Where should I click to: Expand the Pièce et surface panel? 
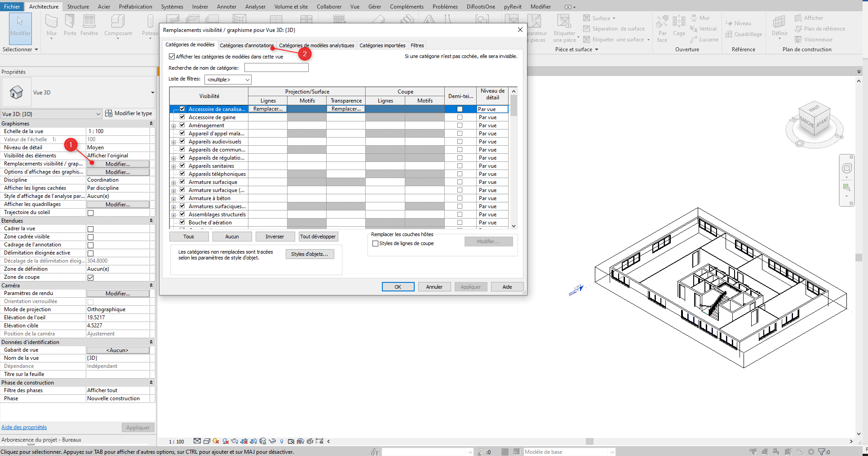(576, 49)
